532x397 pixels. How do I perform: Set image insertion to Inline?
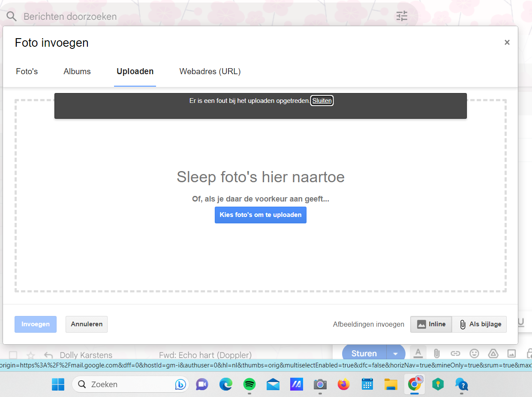point(431,324)
